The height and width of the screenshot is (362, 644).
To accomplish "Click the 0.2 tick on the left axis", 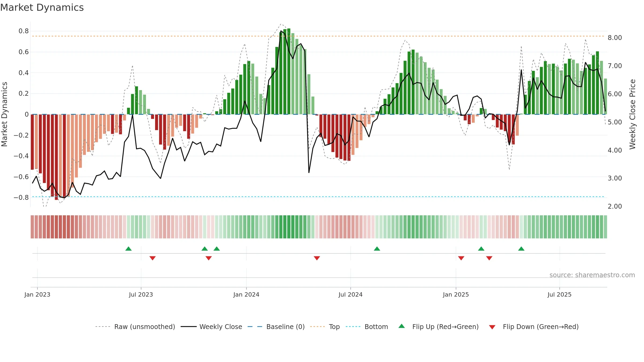I will 24,93.
